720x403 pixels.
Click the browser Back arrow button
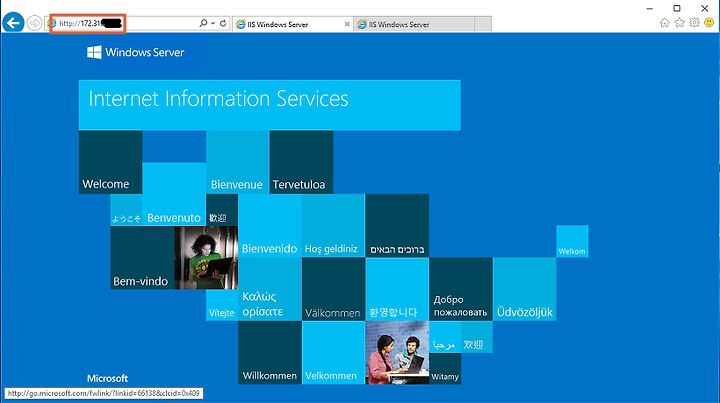[13, 22]
